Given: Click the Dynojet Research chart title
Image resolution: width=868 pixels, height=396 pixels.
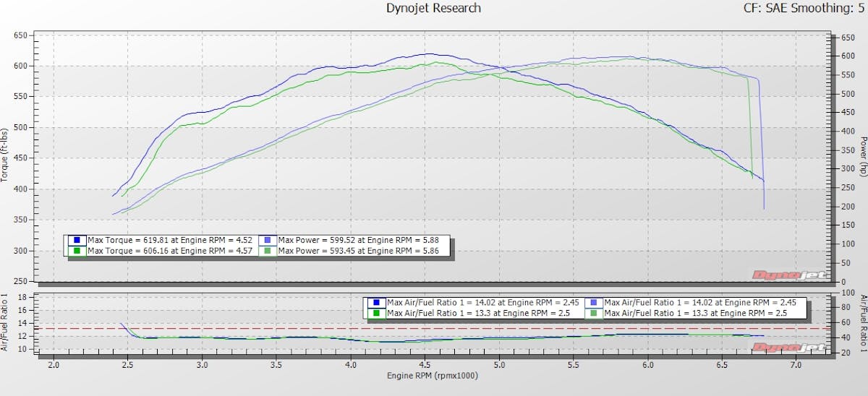Looking at the screenshot, I should tap(434, 9).
